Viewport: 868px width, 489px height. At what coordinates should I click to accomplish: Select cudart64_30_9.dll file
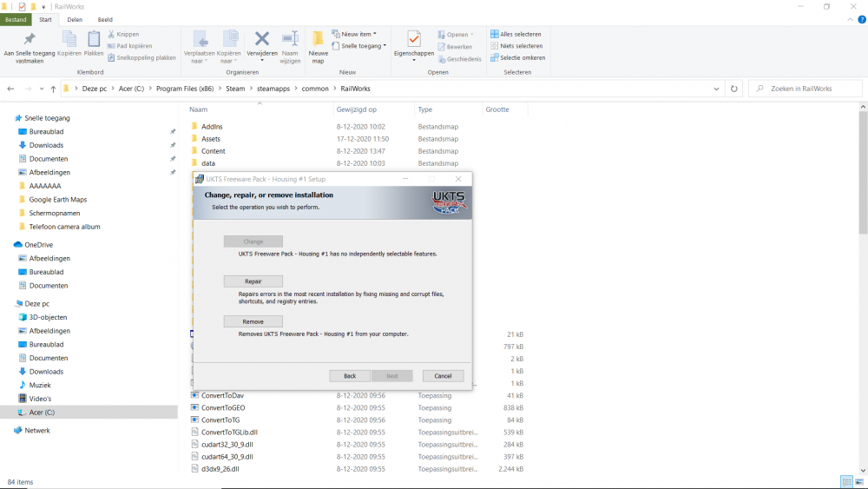click(x=227, y=457)
